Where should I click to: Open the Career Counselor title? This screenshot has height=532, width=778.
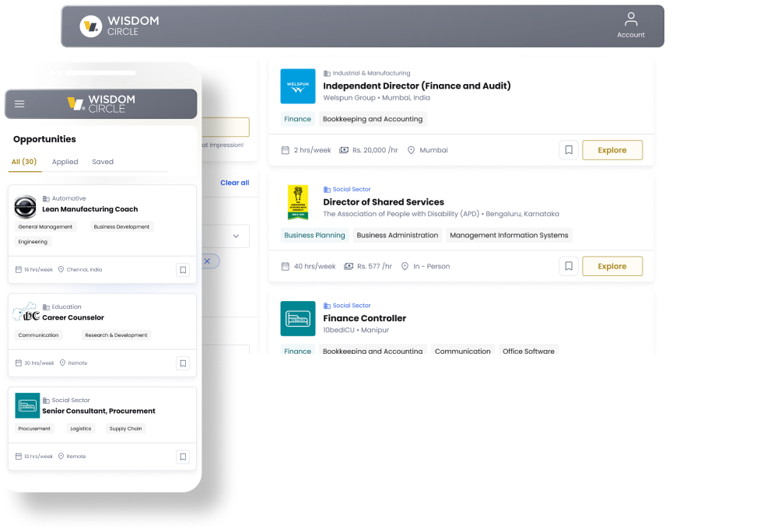click(73, 317)
